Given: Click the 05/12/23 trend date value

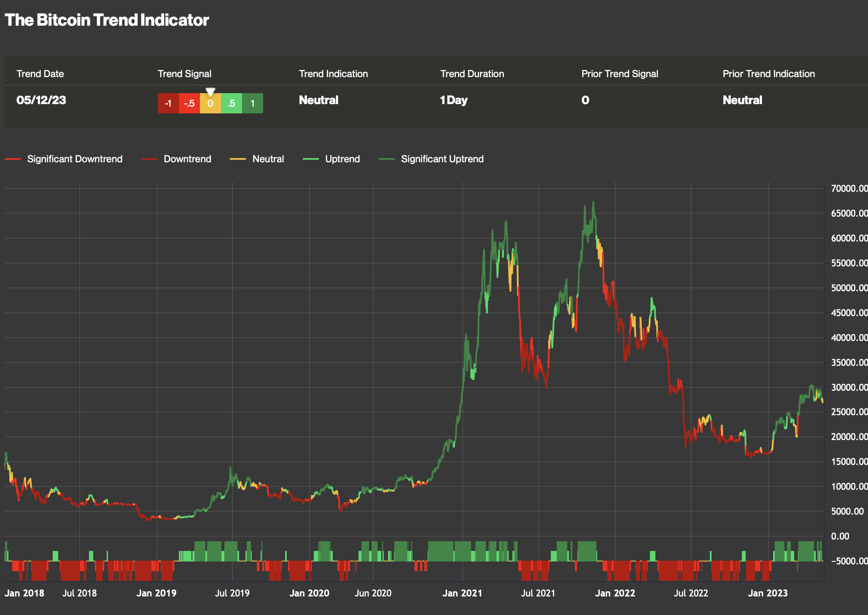Looking at the screenshot, I should (41, 100).
